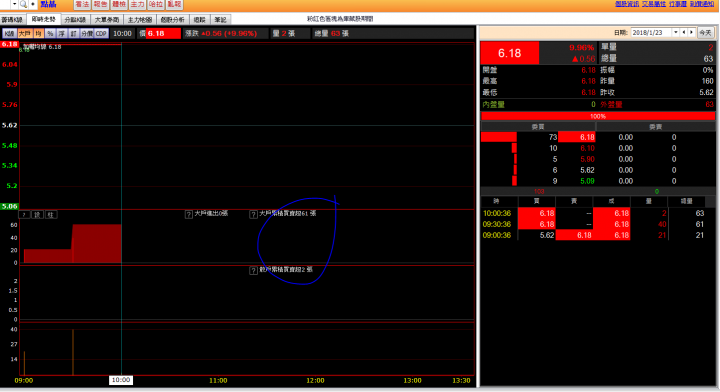Click the ? help icon in volume sub-chart
Image resolution: width=720 pixels, height=392 pixels.
point(24,215)
